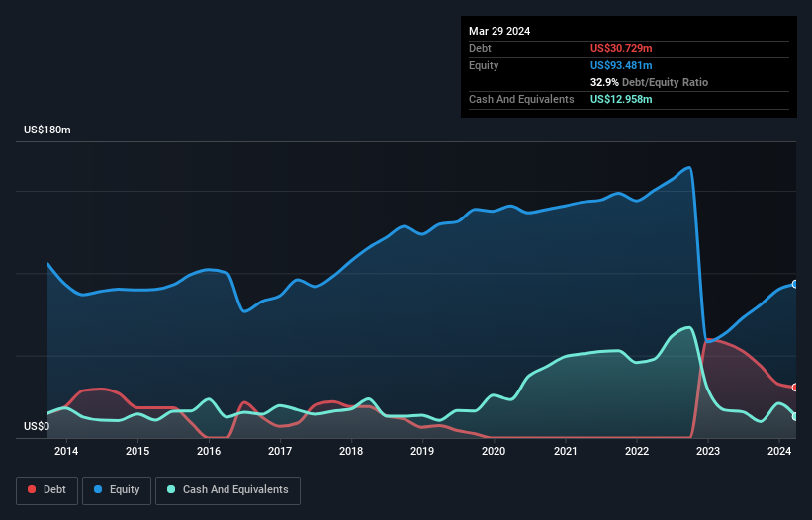Click the 32.9% Debt/Equity Ratio text

click(x=649, y=82)
